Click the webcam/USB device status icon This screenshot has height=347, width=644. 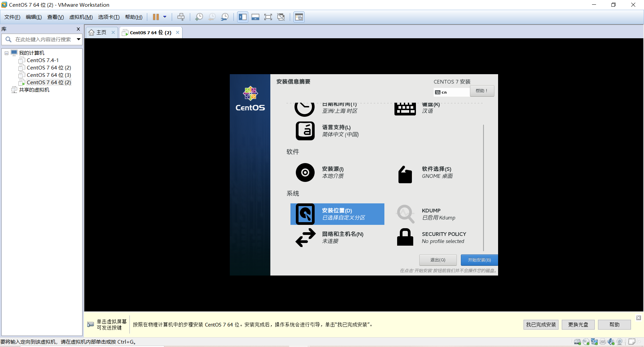[x=620, y=342]
